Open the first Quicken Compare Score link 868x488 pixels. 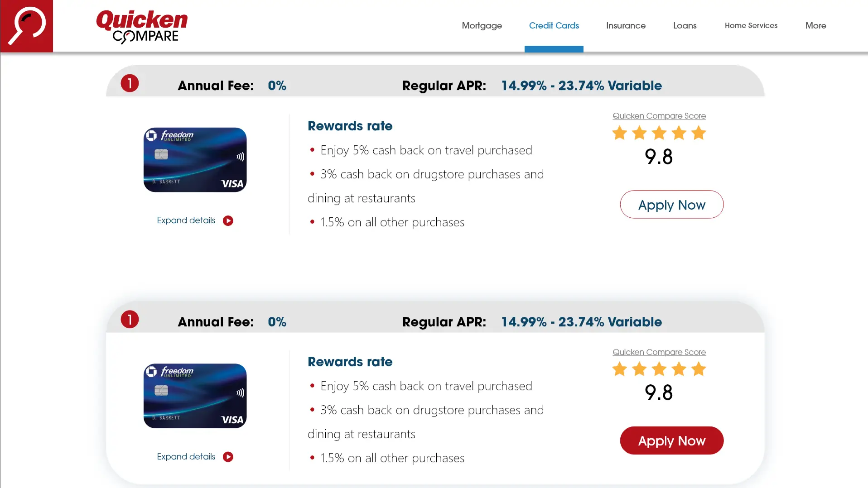[659, 116]
